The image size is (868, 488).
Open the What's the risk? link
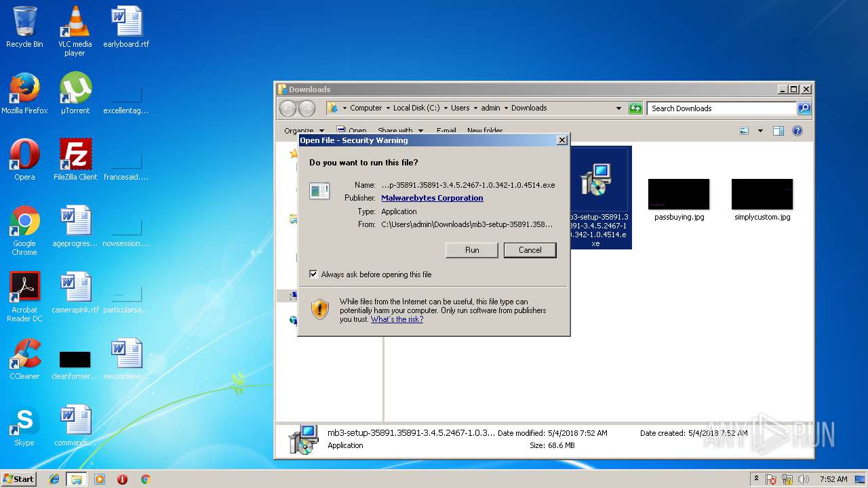pos(397,319)
